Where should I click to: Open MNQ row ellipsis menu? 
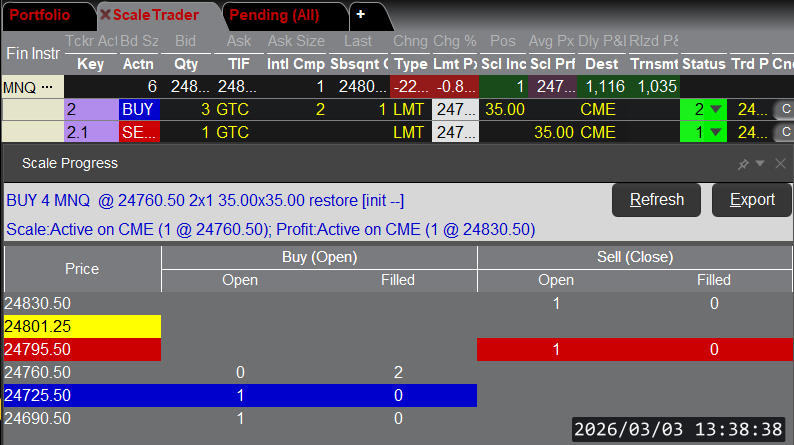coord(46,87)
